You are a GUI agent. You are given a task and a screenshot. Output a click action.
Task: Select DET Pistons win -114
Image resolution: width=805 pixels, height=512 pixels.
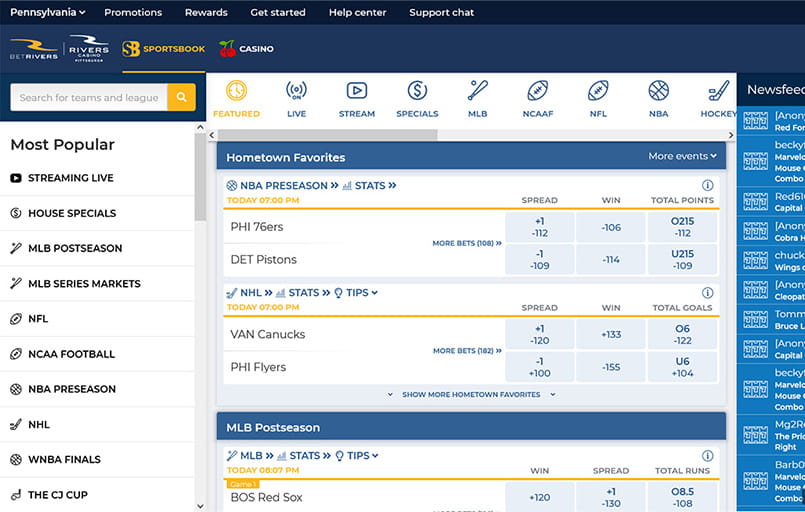(x=611, y=259)
